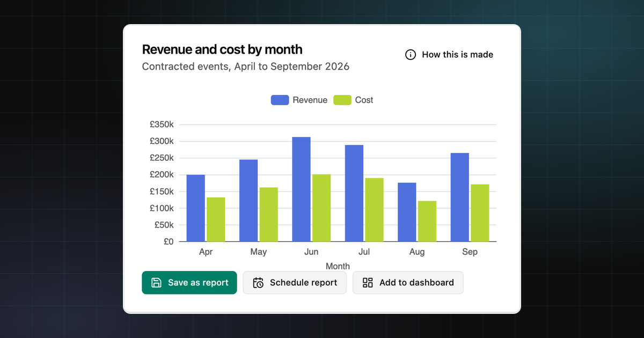The image size is (644, 338).
Task: Click the £100k y-axis label
Action: [162, 208]
